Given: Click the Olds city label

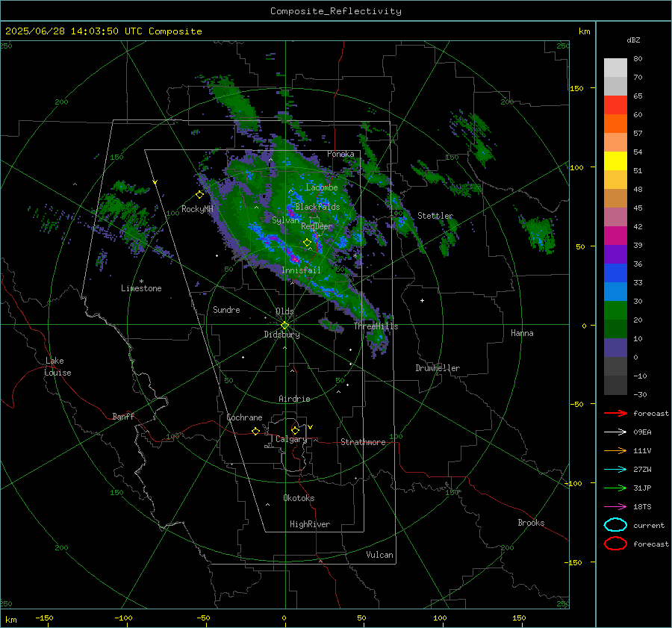Looking at the screenshot, I should pos(284,311).
